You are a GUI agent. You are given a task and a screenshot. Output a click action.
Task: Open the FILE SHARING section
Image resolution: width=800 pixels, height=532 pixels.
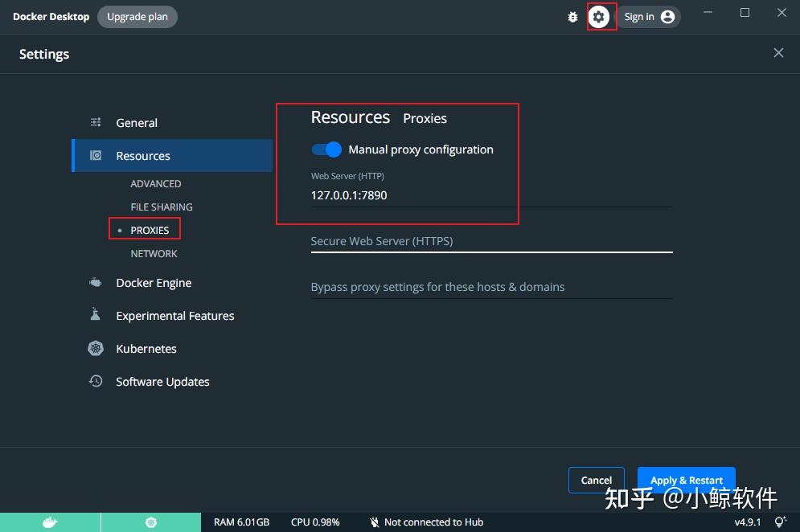pyautogui.click(x=162, y=207)
